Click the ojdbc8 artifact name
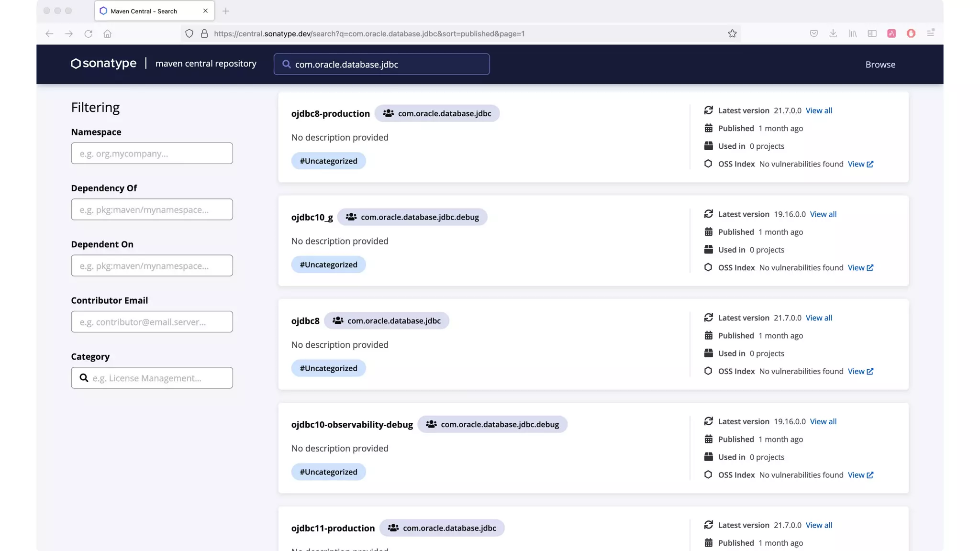 [305, 321]
